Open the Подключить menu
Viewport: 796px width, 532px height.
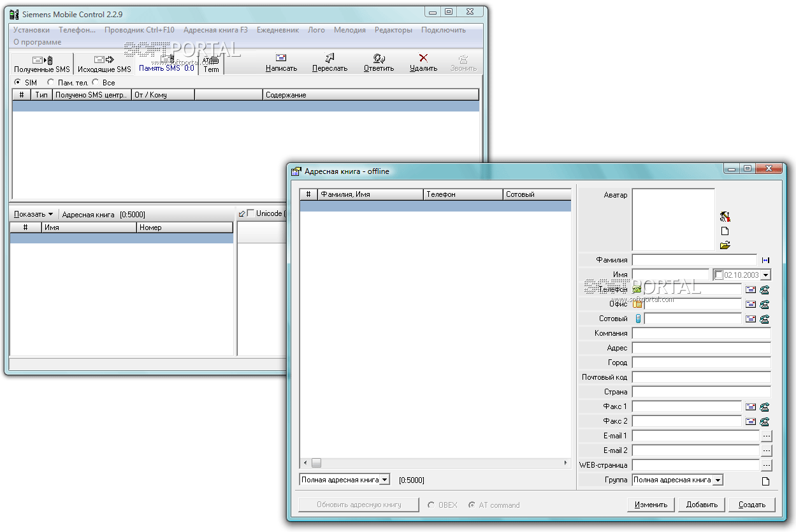click(444, 30)
